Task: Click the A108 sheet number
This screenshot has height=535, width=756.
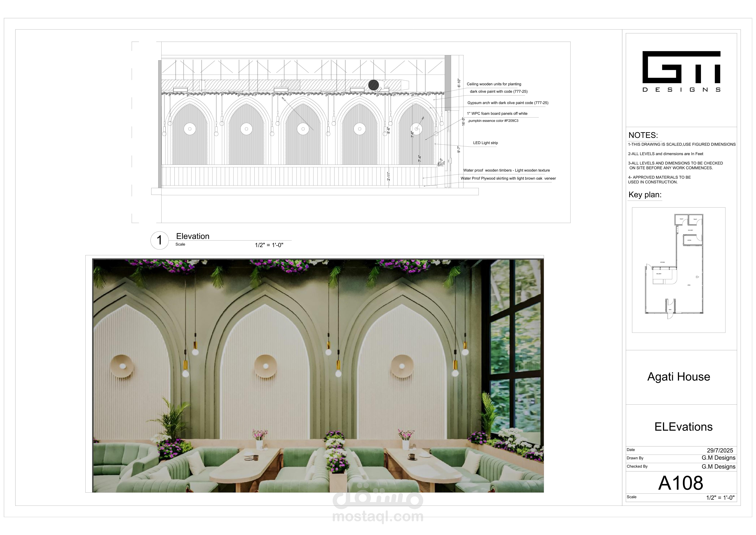Action: pyautogui.click(x=681, y=483)
